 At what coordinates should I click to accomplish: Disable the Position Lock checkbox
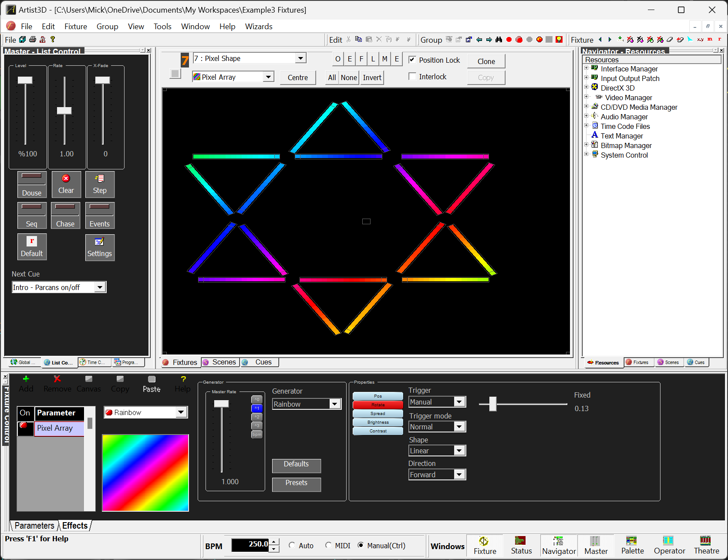[412, 60]
